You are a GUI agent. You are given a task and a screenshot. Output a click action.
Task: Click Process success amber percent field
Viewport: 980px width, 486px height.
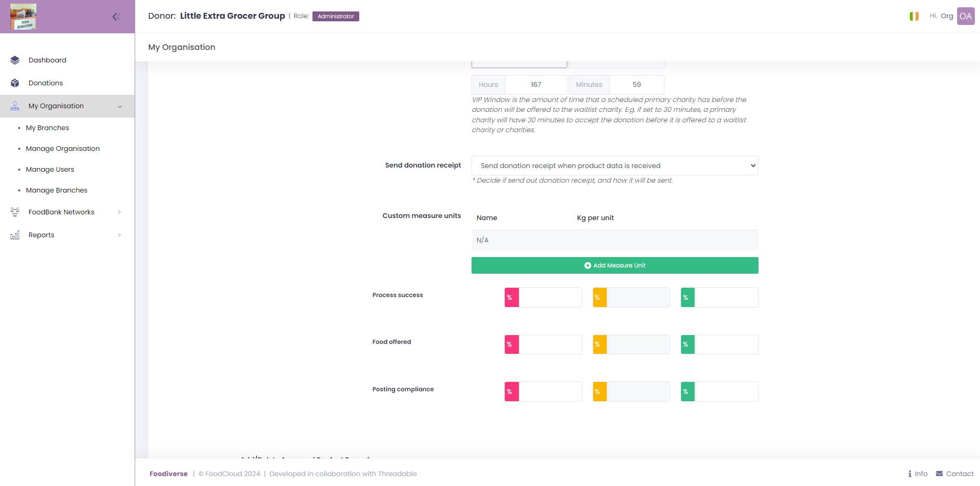click(638, 298)
